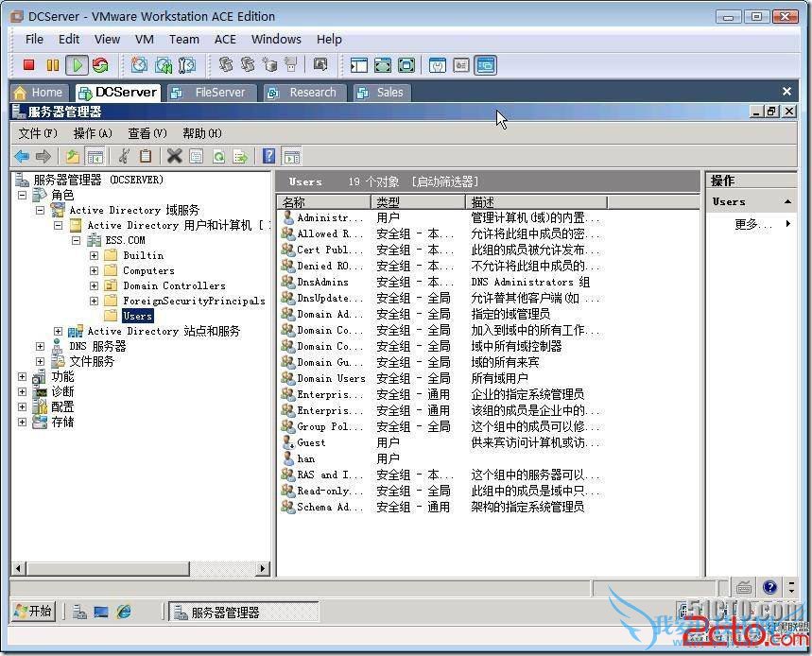The height and width of the screenshot is (656, 812).
Task: Collapse Active Directory 域服务 node
Action: (40, 210)
